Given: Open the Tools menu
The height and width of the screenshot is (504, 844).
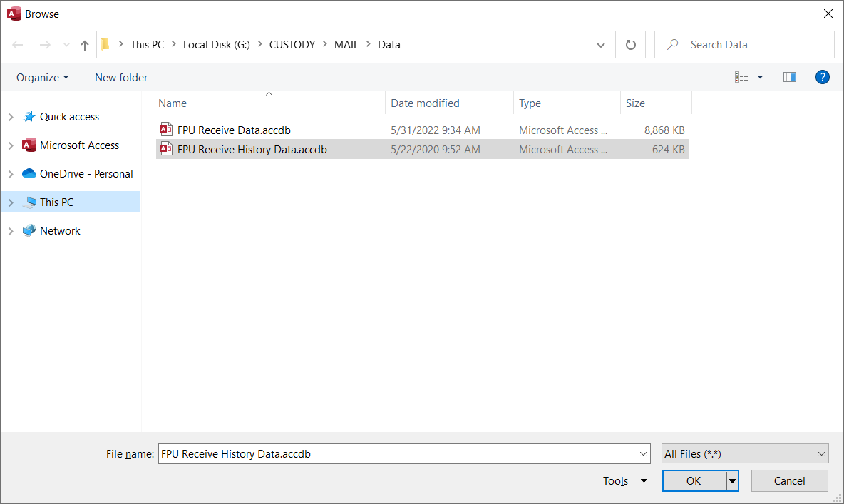Looking at the screenshot, I should coord(624,481).
